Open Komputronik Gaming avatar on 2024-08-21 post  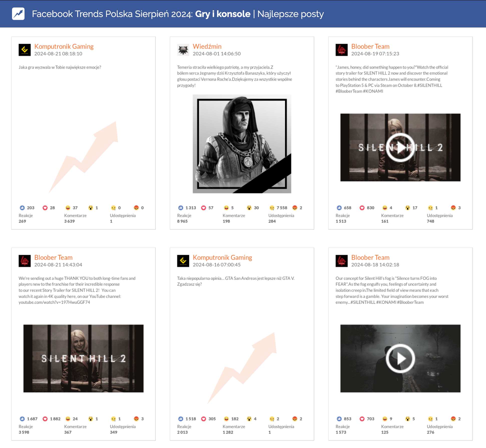25,50
